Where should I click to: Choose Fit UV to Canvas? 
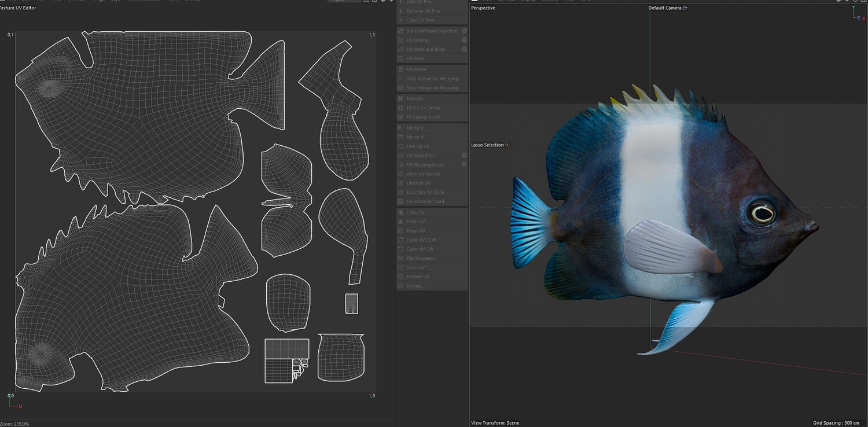tap(432, 108)
